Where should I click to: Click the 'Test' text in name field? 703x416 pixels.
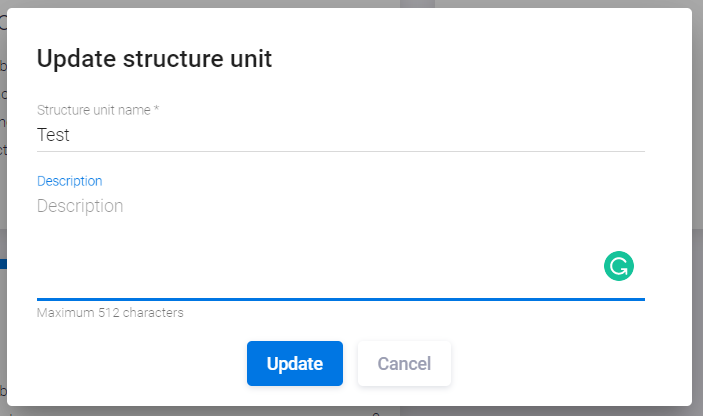tap(53, 135)
